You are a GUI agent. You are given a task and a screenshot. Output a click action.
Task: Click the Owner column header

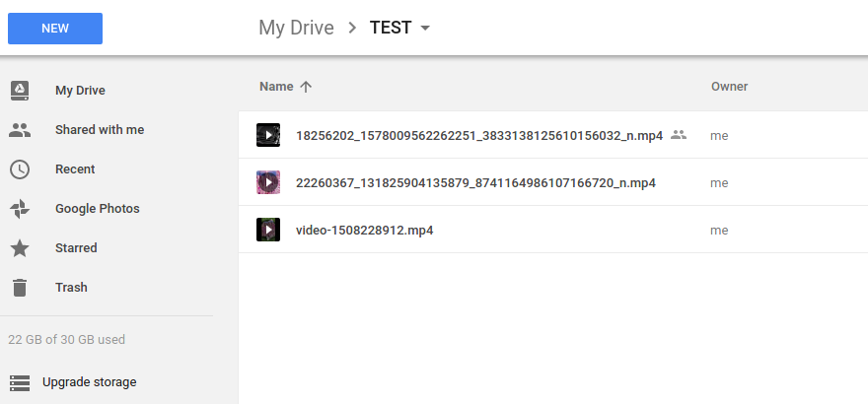(729, 87)
